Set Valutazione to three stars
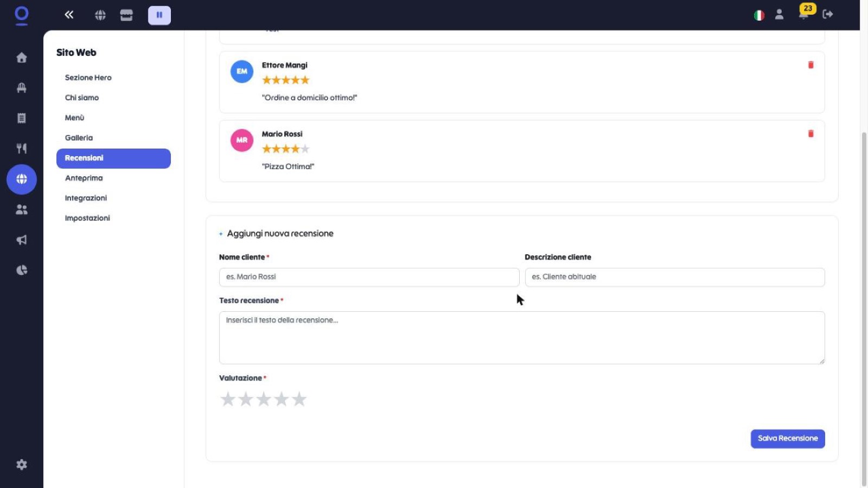 pyautogui.click(x=264, y=400)
